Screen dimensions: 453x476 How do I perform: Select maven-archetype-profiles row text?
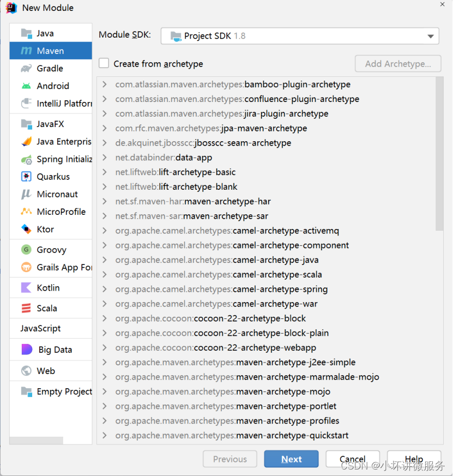227,421
